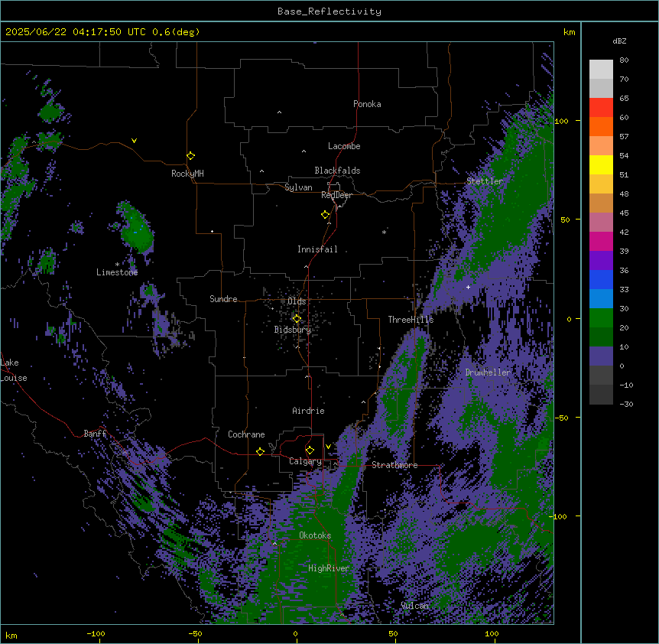The height and width of the screenshot is (644, 659).
Task: Click the 80 value on dBZ scale
Action: [x=624, y=60]
